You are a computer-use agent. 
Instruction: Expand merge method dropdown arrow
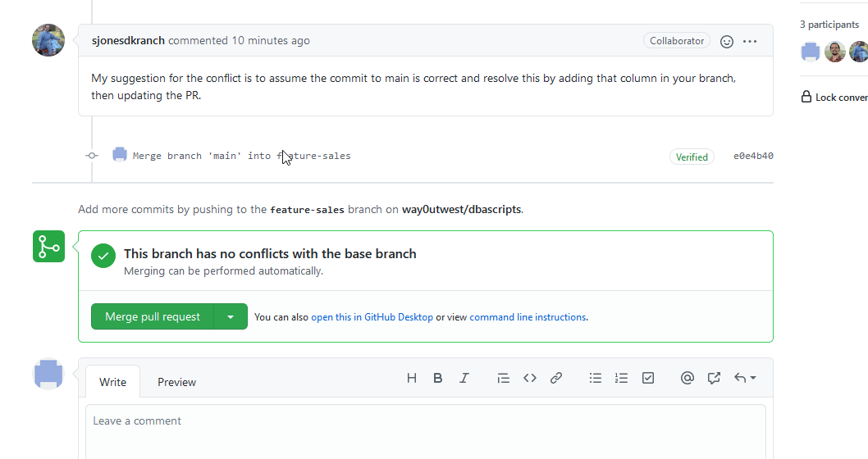(x=231, y=317)
